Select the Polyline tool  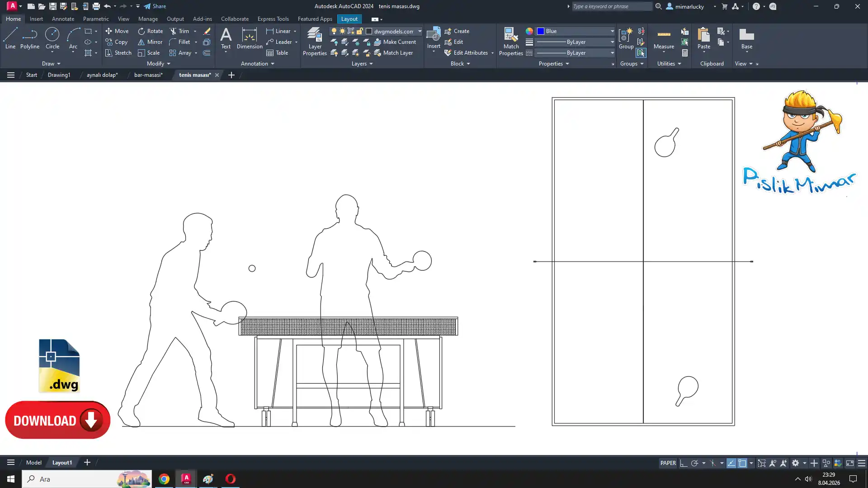coord(29,38)
